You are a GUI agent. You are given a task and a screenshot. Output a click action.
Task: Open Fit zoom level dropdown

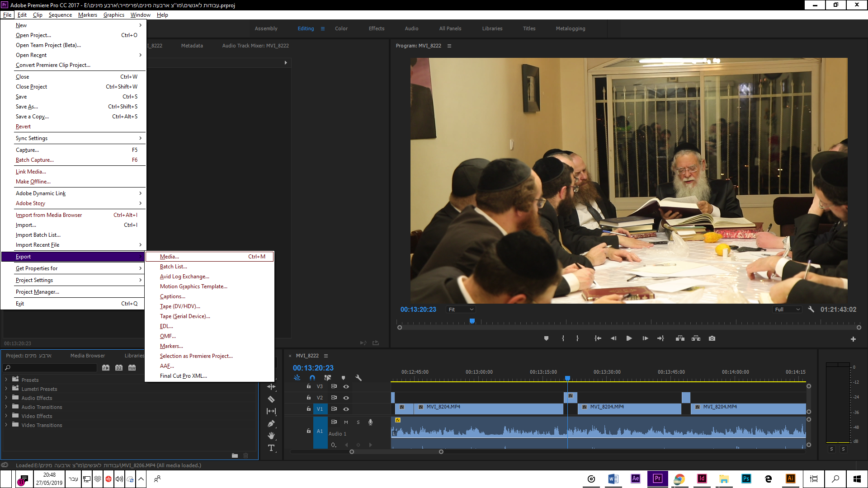click(461, 310)
